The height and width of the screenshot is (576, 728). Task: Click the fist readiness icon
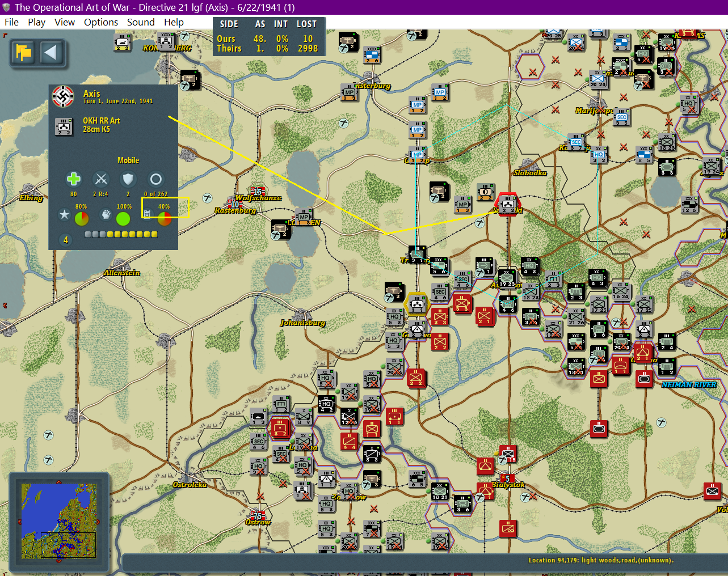[x=106, y=214]
